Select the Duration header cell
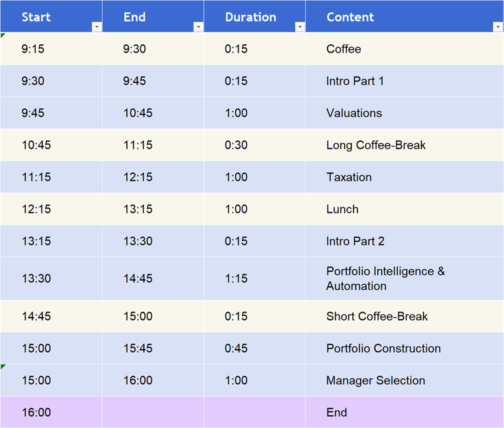Image resolution: width=504 pixels, height=428 pixels. click(250, 17)
